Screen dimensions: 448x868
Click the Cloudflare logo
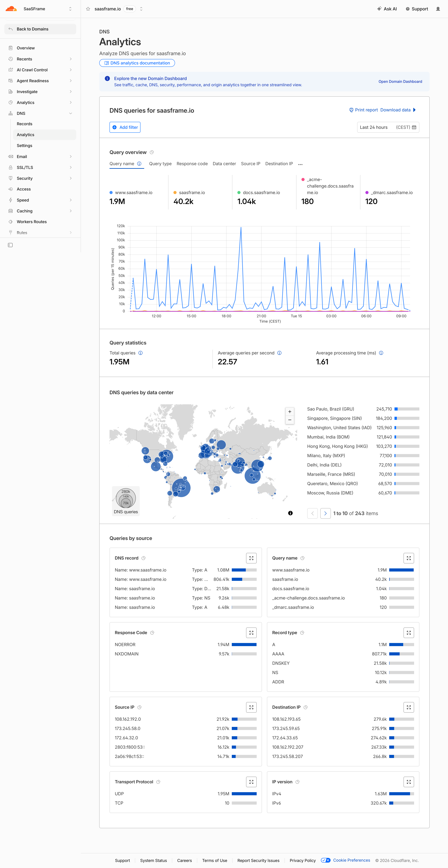(11, 9)
